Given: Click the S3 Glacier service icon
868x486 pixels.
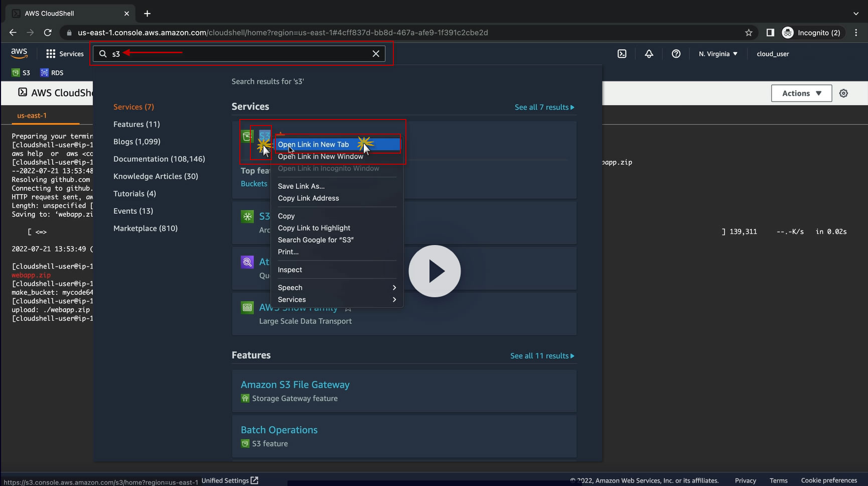Looking at the screenshot, I should click(x=247, y=216).
